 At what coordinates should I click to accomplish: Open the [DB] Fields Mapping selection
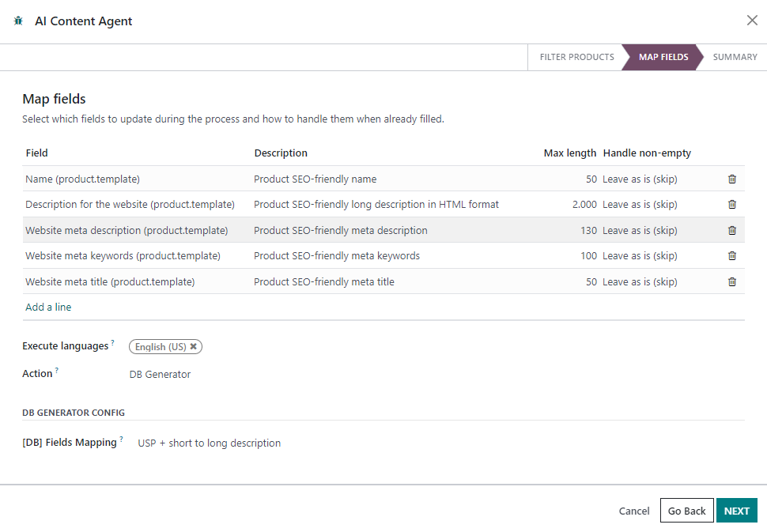pyautogui.click(x=210, y=443)
